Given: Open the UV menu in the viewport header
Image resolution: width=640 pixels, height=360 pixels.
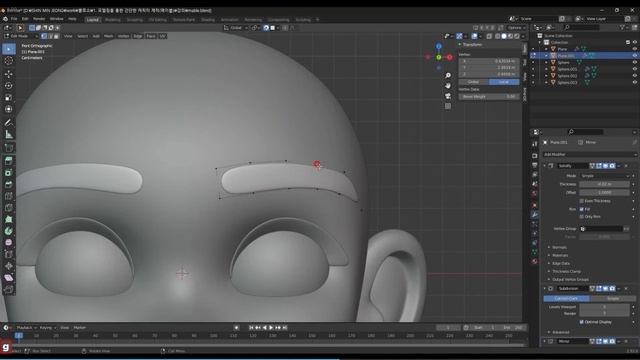Looking at the screenshot, I should (162, 36).
